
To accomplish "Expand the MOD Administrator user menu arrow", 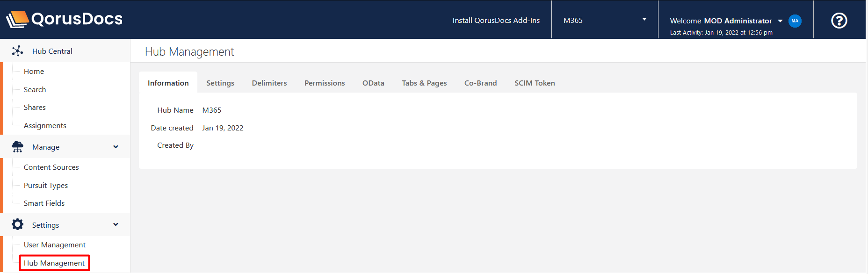I will (x=780, y=21).
